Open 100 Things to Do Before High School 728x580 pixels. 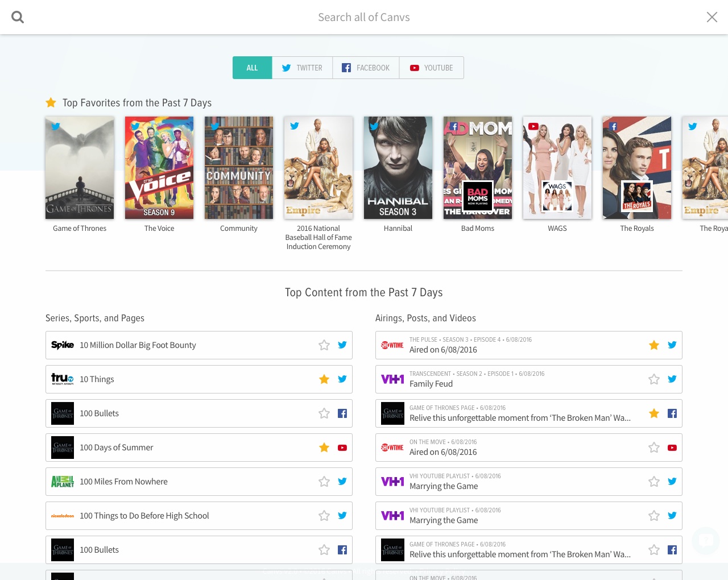(144, 516)
